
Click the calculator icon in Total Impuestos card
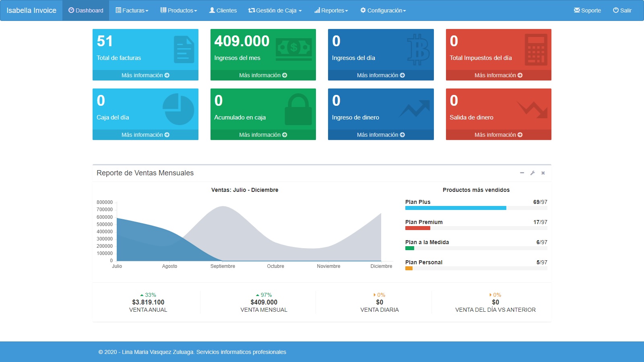536,49
